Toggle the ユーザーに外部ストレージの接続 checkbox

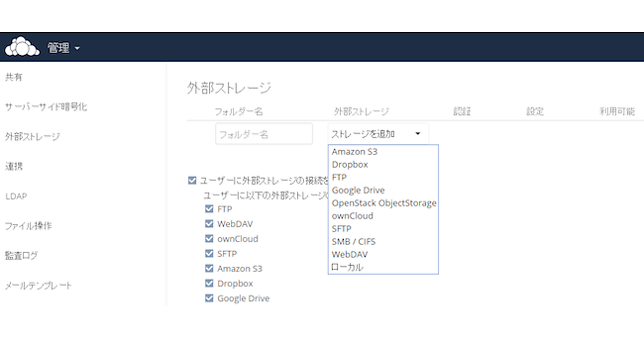(192, 181)
